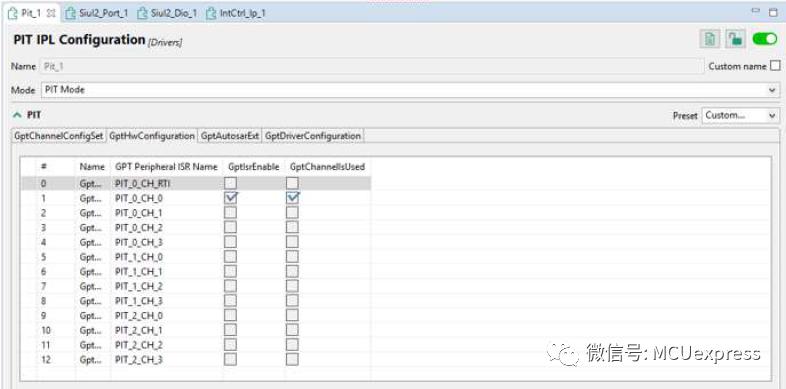Enable GptIsrEnable for PIT_0_CH_1
The height and width of the screenshot is (389, 786).
pyautogui.click(x=231, y=213)
